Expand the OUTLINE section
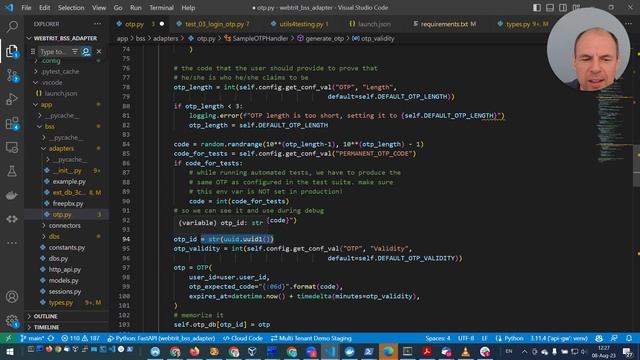Screen dimensions: 640x360 coord(45,316)
